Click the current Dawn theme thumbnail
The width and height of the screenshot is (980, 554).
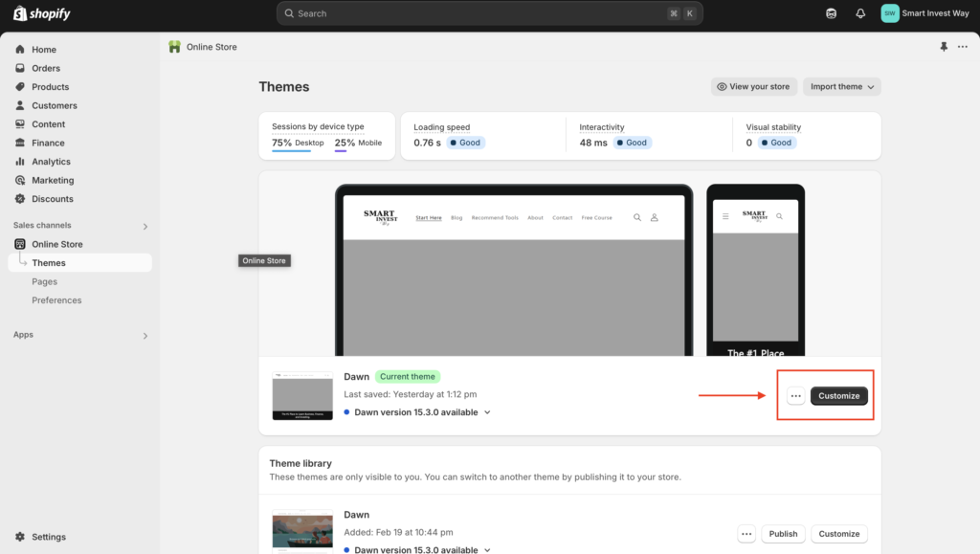coord(302,396)
